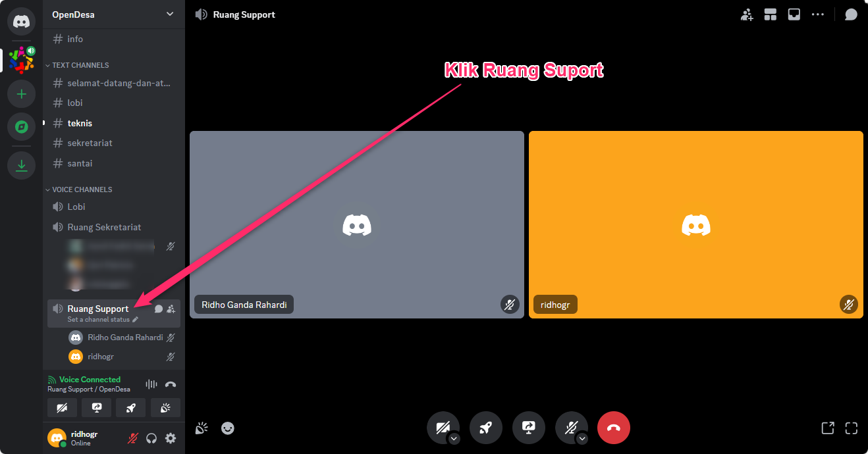Click Invite icon beside Ruang Support channel
The image size is (868, 454).
171,309
